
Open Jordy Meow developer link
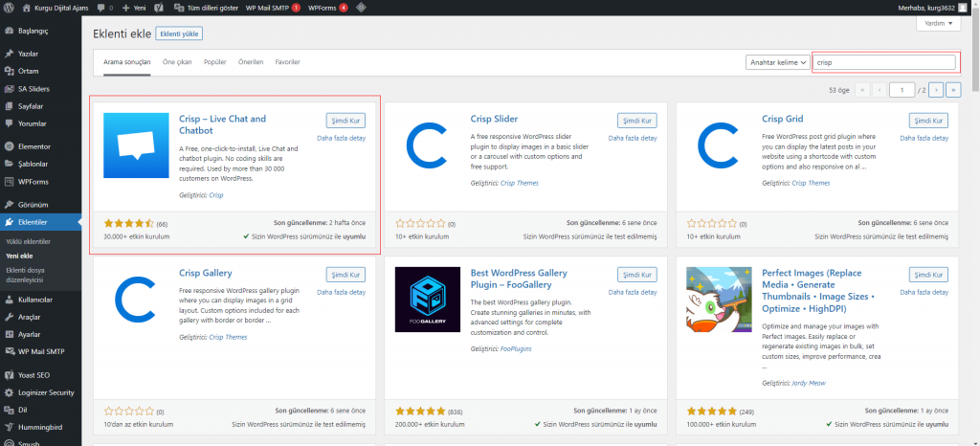click(x=809, y=382)
